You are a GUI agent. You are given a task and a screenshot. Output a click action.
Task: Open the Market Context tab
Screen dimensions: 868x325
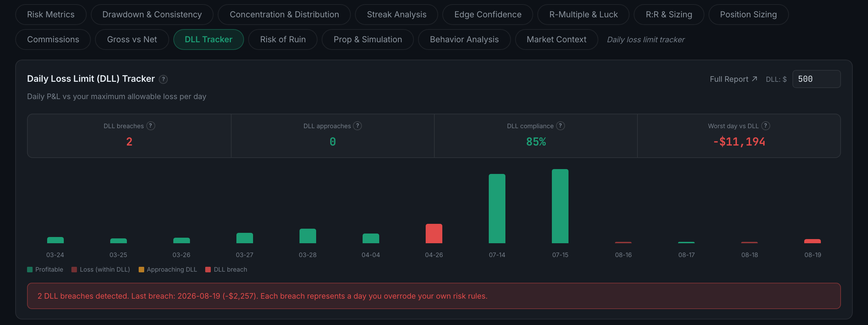[556, 39]
